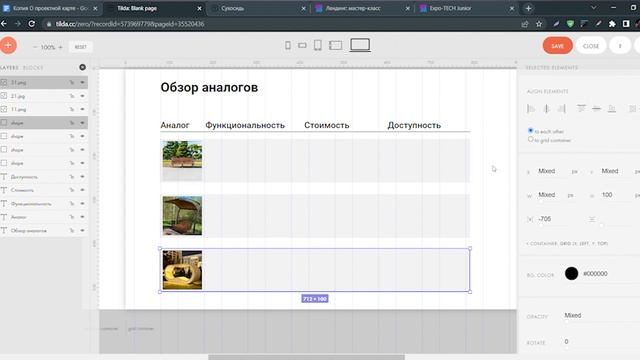This screenshot has height=360, width=640.
Task: Switch to mobile landscape screen view
Action: (x=302, y=45)
